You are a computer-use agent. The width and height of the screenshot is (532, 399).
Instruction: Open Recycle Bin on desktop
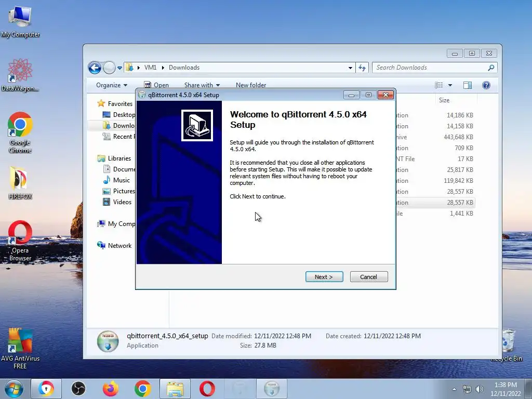pyautogui.click(x=508, y=344)
